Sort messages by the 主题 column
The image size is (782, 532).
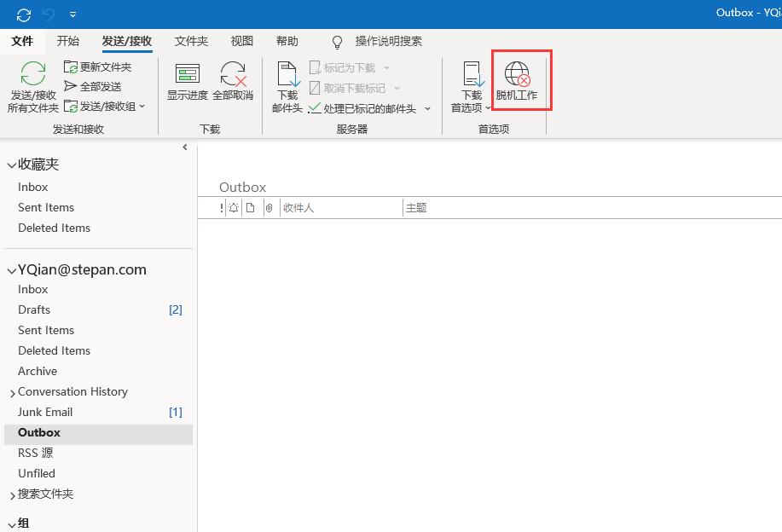click(417, 207)
